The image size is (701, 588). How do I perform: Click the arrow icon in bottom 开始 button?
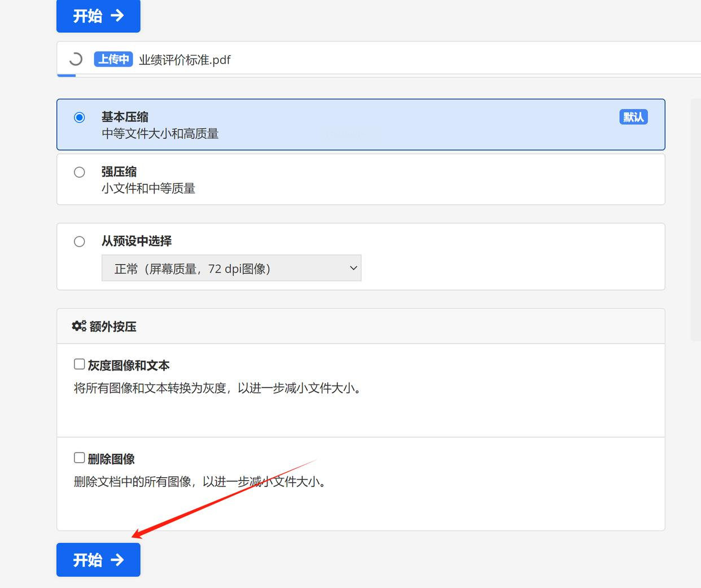117,560
